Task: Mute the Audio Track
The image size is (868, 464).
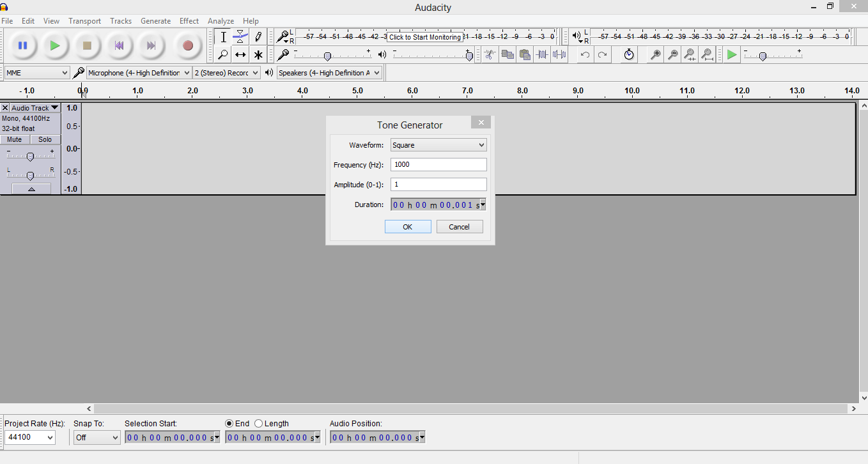Action: click(x=15, y=139)
